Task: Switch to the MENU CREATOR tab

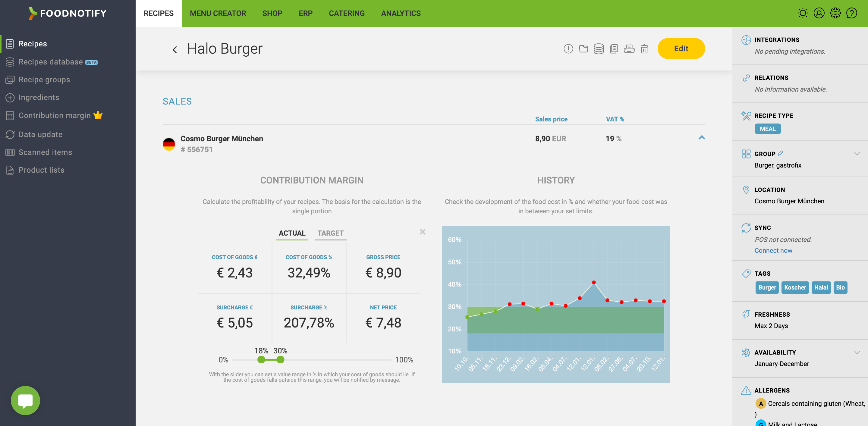Action: coord(218,13)
